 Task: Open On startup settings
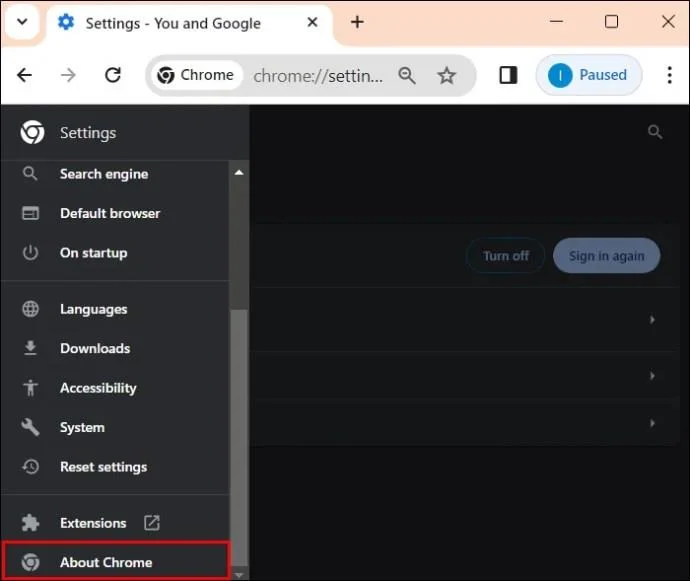114,253
